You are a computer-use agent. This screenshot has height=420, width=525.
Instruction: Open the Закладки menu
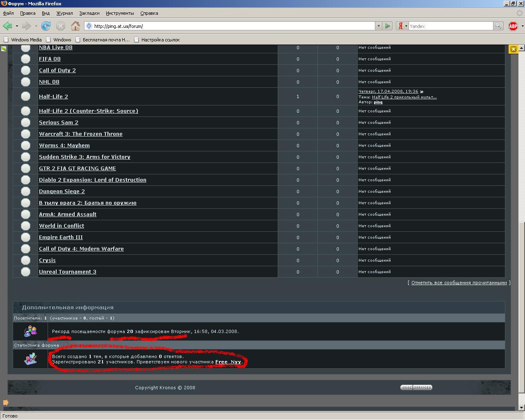[89, 13]
